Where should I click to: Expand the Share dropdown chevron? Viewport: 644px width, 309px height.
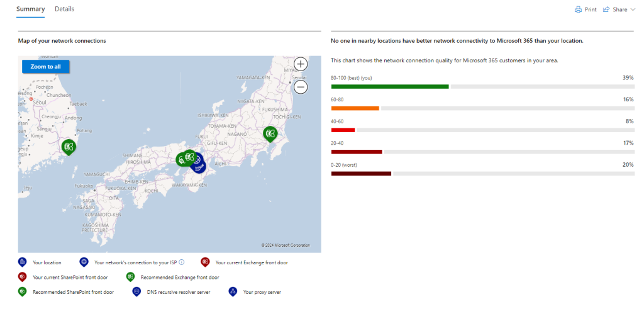(632, 9)
